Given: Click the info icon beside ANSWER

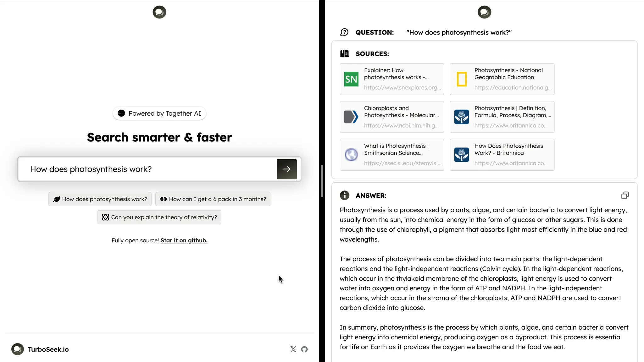Looking at the screenshot, I should (345, 195).
